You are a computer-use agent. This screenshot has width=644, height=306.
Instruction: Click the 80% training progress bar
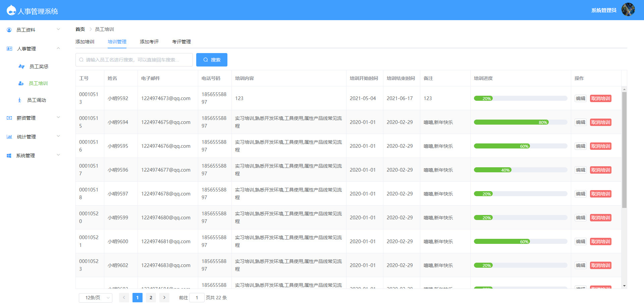[x=520, y=122]
